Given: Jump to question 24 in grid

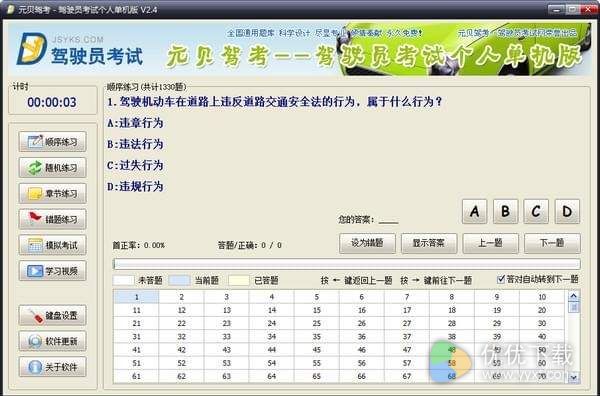Looking at the screenshot, I should point(272,323).
